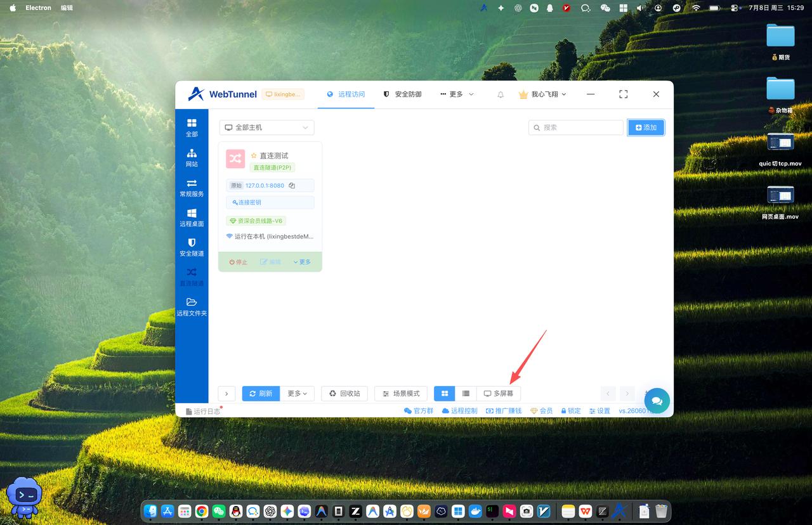
Task: Open Finder from the Dock
Action: click(151, 511)
